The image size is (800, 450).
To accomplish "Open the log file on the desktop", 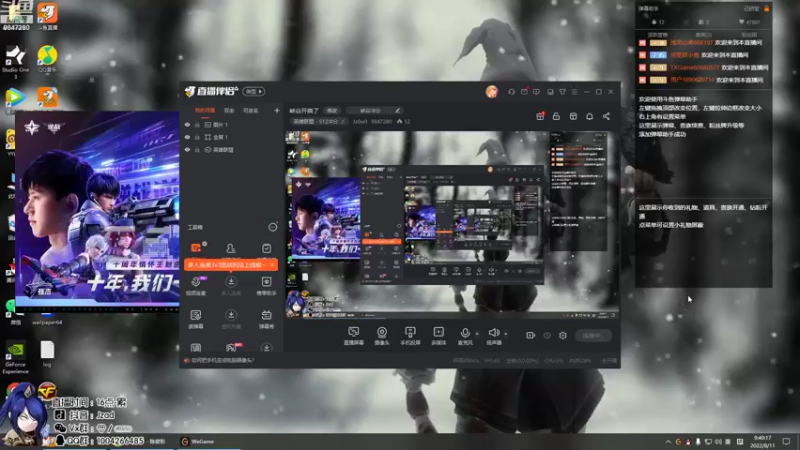I will point(47,354).
